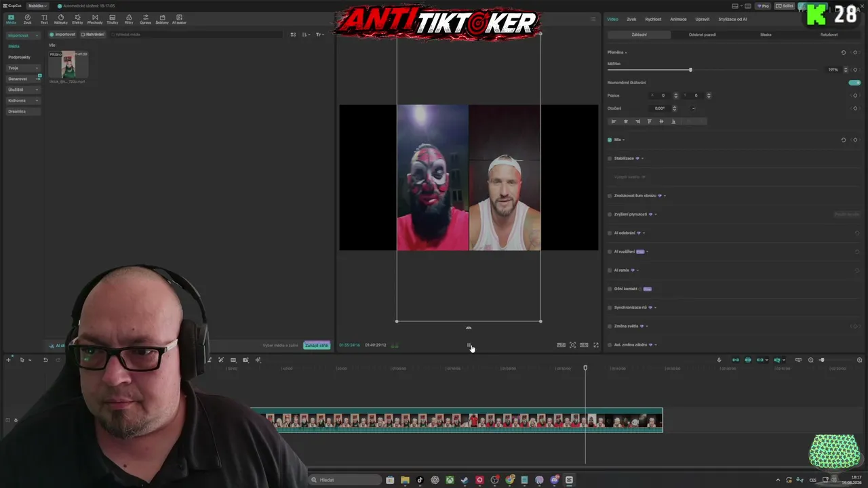Enable Zvýšení plynulosti checkbox
The image size is (868, 488).
[610, 214]
